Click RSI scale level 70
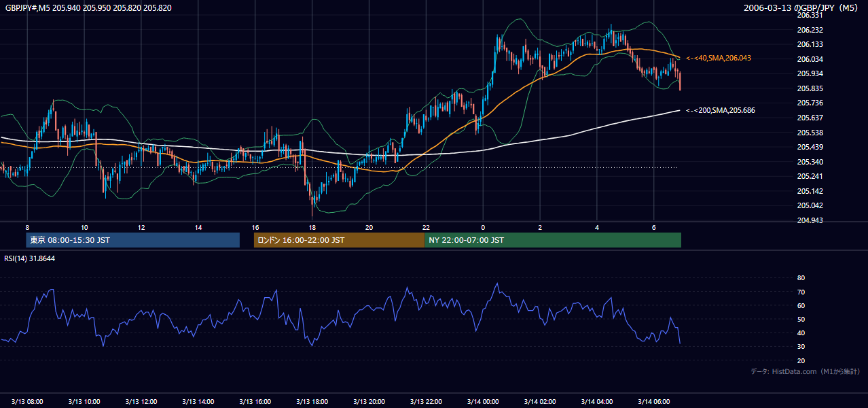 (801, 292)
